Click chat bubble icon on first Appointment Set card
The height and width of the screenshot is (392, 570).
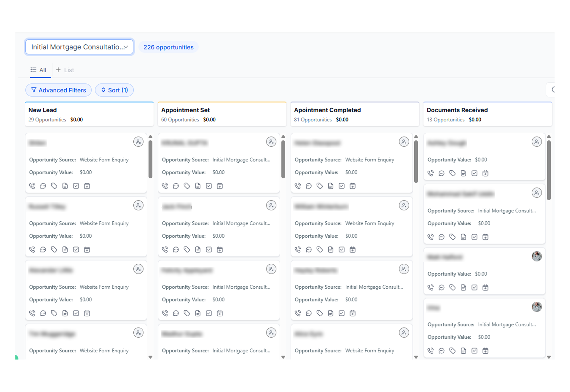click(176, 186)
